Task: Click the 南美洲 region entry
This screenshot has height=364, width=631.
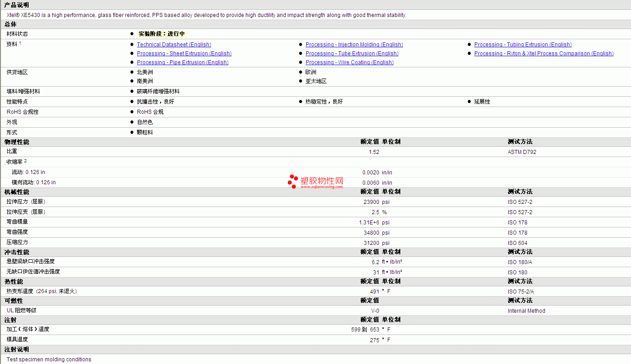Action: (145, 81)
